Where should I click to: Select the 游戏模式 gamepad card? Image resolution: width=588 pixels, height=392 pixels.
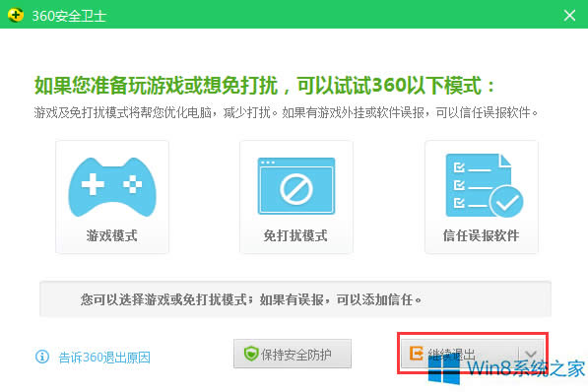pyautogui.click(x=112, y=197)
